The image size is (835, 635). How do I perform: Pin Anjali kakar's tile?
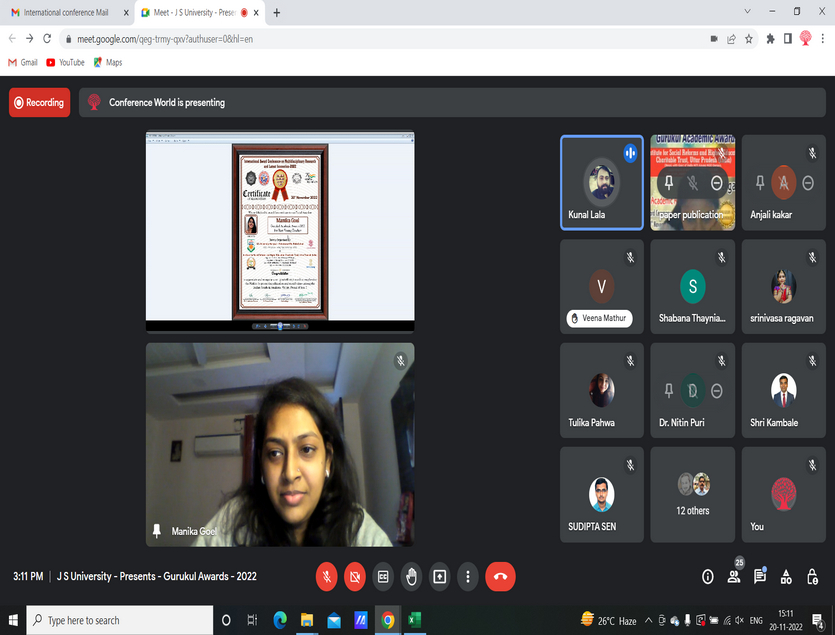(x=760, y=183)
